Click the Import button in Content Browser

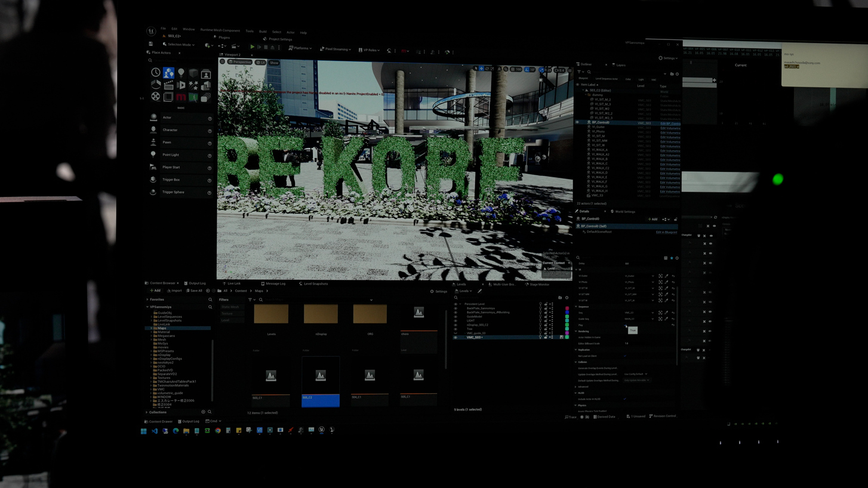(x=175, y=291)
